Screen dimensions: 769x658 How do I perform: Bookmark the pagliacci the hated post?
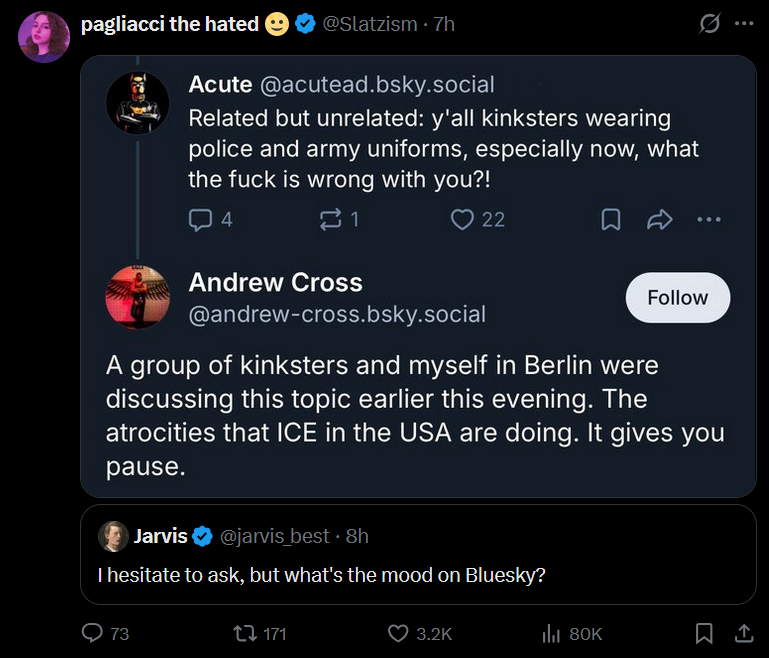(704, 633)
